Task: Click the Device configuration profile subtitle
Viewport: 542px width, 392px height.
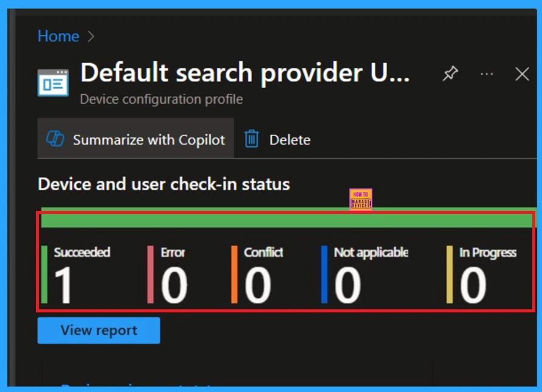Action: [162, 99]
